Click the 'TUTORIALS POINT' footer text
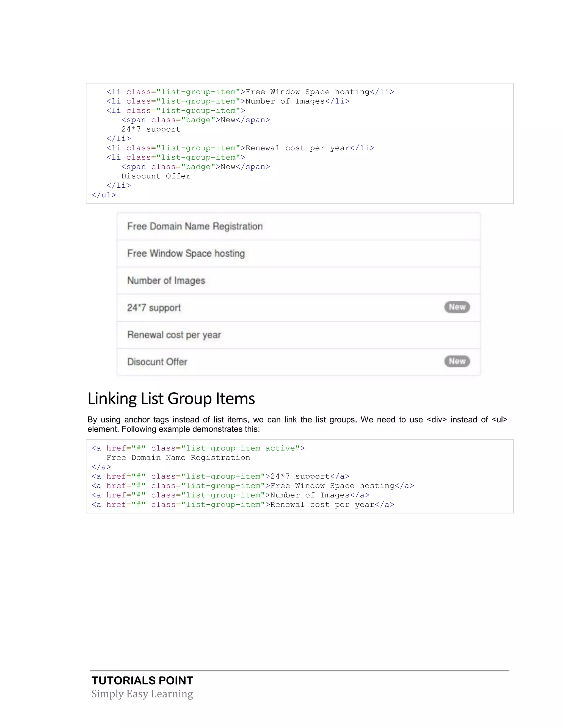 click(x=142, y=680)
